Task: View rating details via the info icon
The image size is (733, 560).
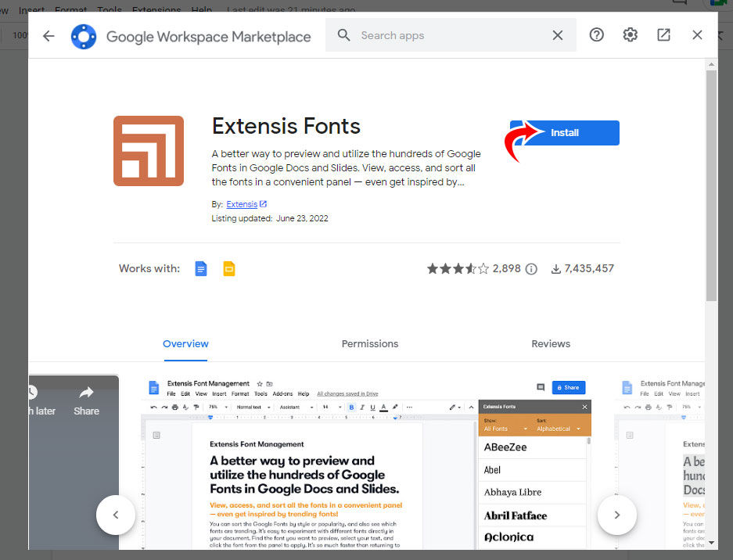Action: [531, 268]
